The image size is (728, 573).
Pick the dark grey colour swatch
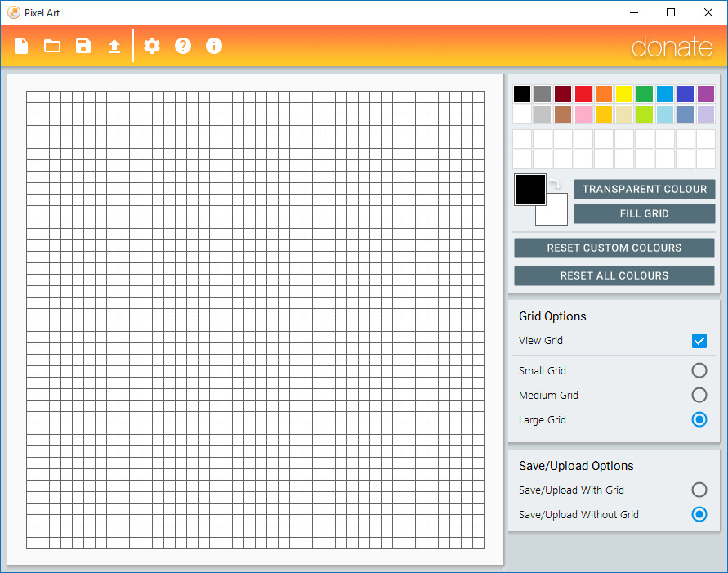click(x=543, y=94)
